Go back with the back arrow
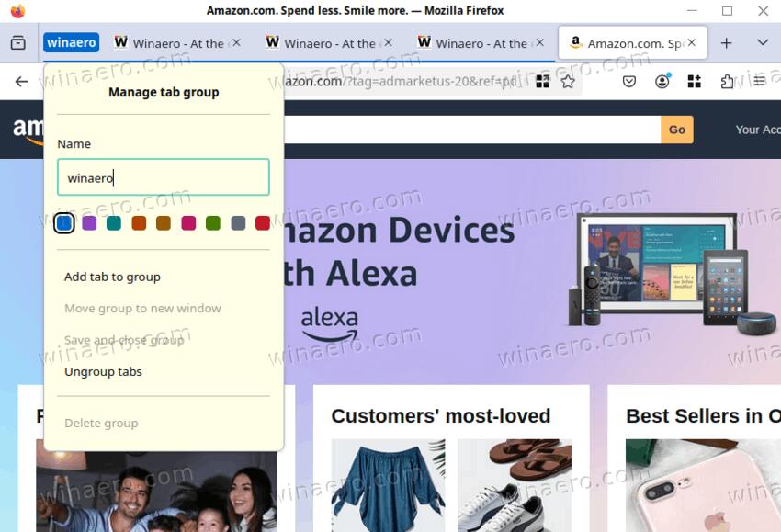 point(21,81)
